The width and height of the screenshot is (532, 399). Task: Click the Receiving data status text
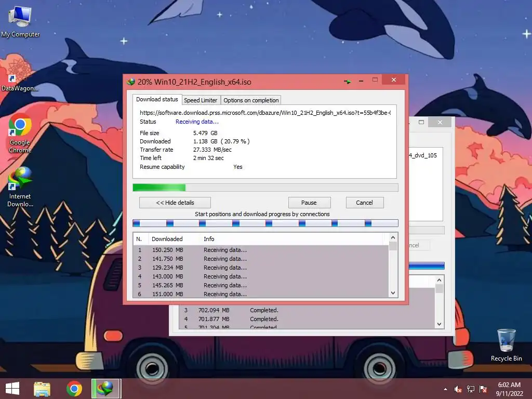[197, 122]
